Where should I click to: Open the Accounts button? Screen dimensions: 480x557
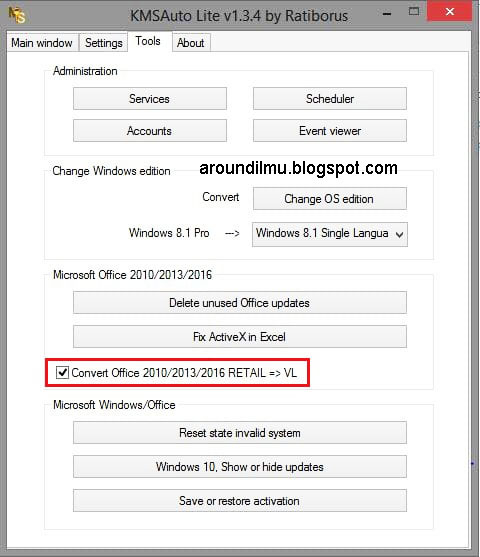click(x=150, y=131)
